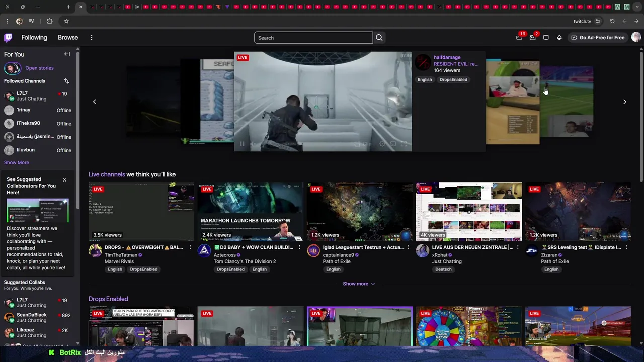Click the DropsEnabled tag on featured stream
The height and width of the screenshot is (362, 644).
click(x=453, y=79)
